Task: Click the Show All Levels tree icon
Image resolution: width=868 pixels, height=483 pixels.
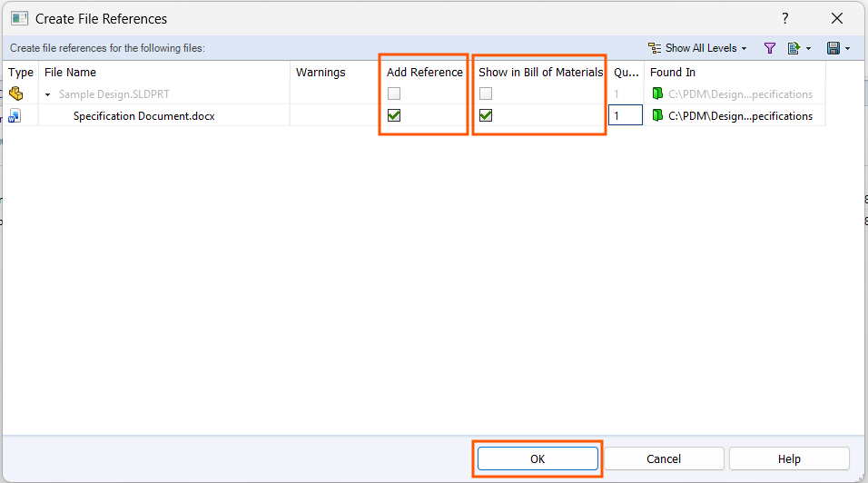Action: (655, 48)
